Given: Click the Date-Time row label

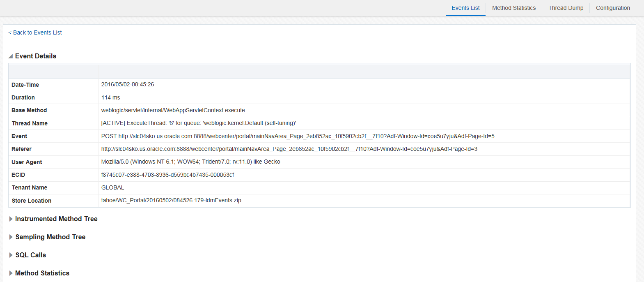Looking at the screenshot, I should pos(25,85).
